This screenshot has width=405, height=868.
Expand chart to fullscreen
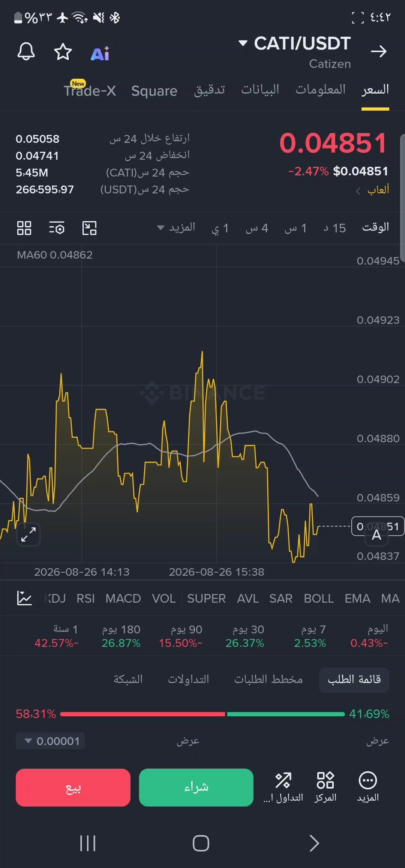(28, 534)
